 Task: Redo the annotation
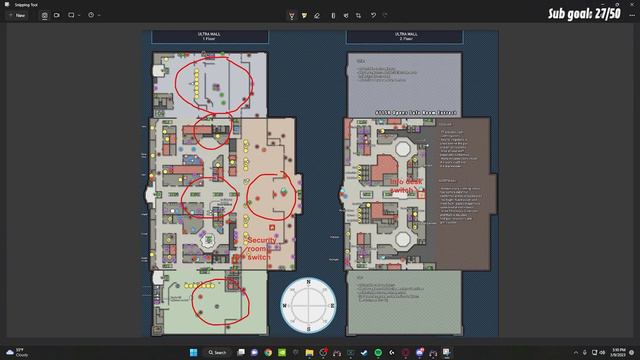385,16
